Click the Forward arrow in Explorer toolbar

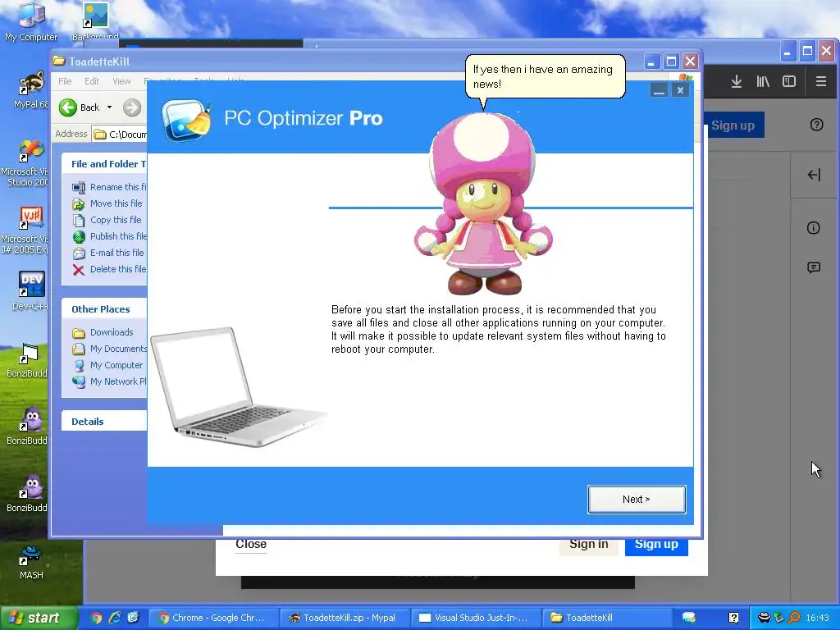pyautogui.click(x=132, y=107)
